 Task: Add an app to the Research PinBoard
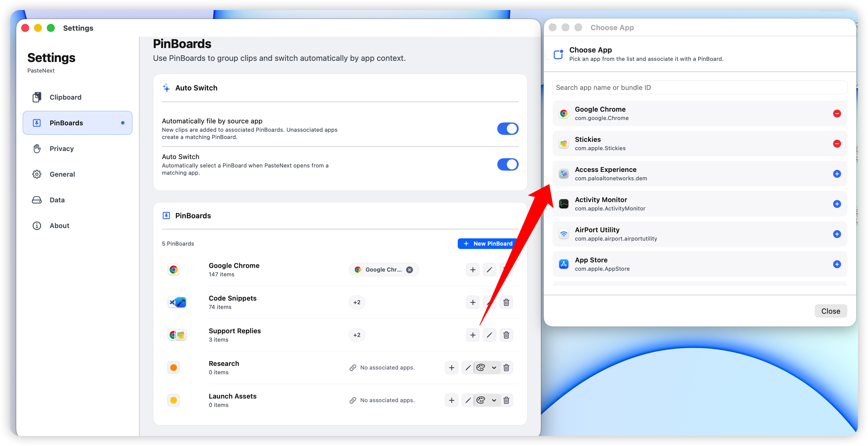452,368
